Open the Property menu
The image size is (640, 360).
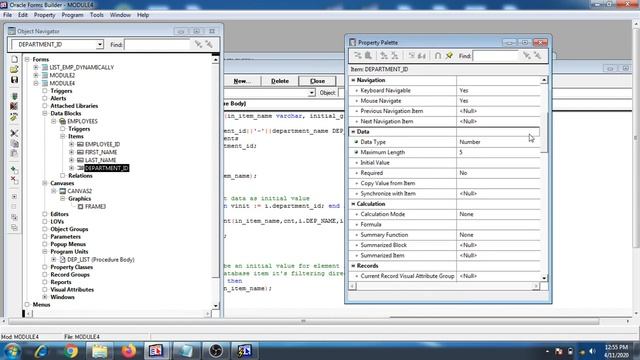pos(44,15)
